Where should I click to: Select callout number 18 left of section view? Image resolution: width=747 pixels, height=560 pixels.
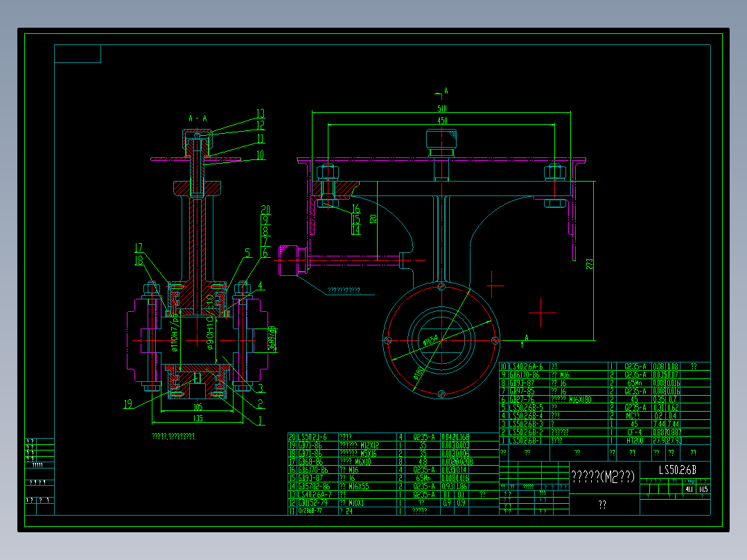139,261
